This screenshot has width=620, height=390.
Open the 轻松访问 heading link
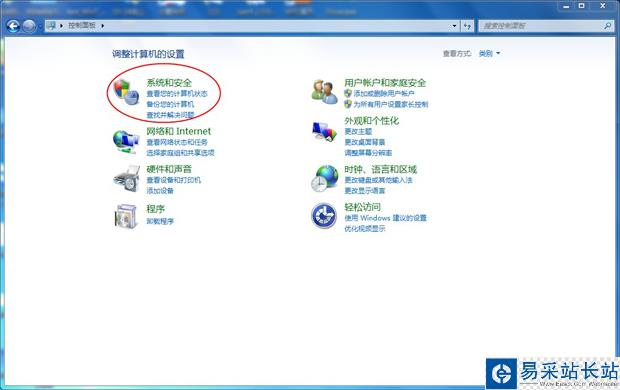point(362,207)
